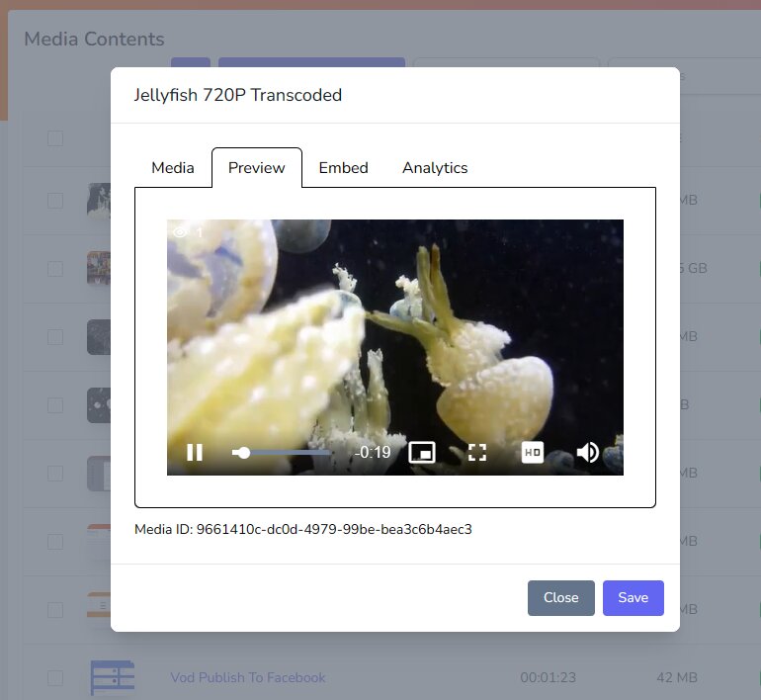Open HD quality selector
This screenshot has height=700, width=761.
coord(533,453)
